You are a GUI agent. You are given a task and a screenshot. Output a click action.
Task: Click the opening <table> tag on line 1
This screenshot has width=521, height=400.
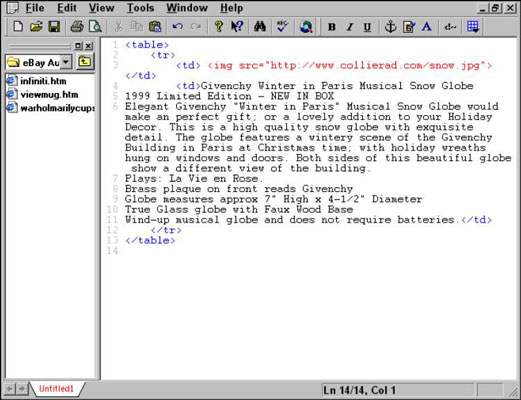[x=147, y=45]
